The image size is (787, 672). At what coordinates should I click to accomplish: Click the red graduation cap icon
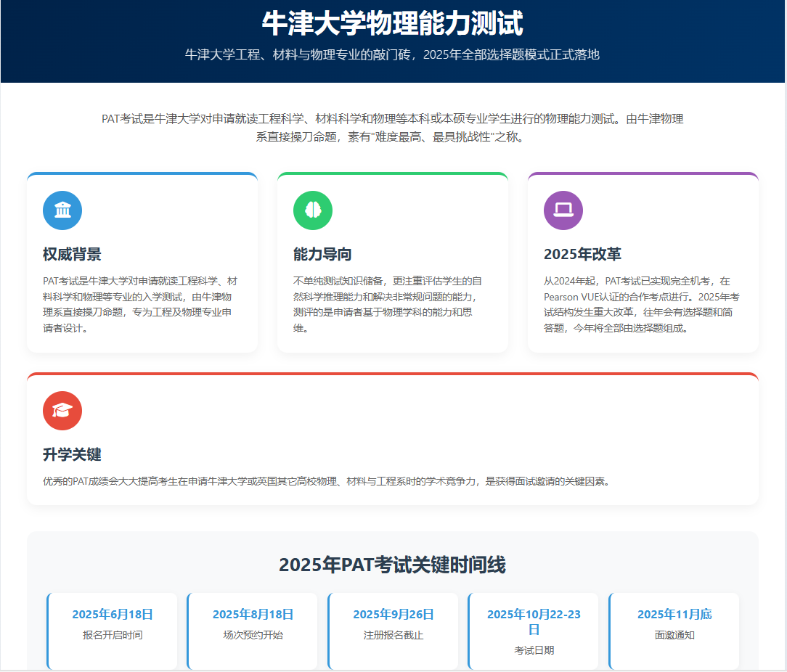[x=62, y=411]
